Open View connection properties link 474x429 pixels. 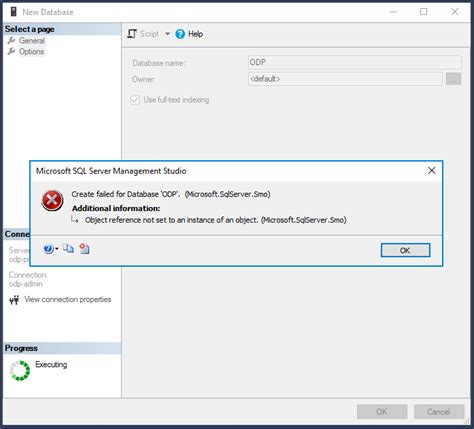click(68, 299)
